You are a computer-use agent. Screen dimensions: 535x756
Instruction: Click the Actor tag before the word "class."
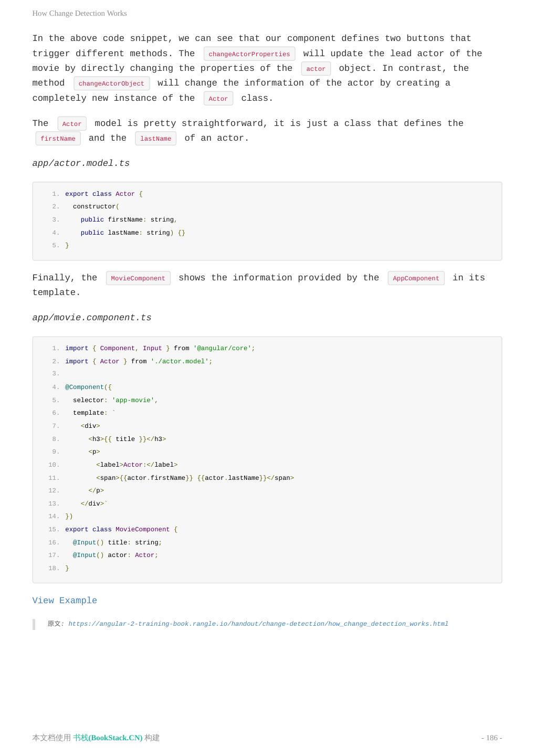[218, 99]
